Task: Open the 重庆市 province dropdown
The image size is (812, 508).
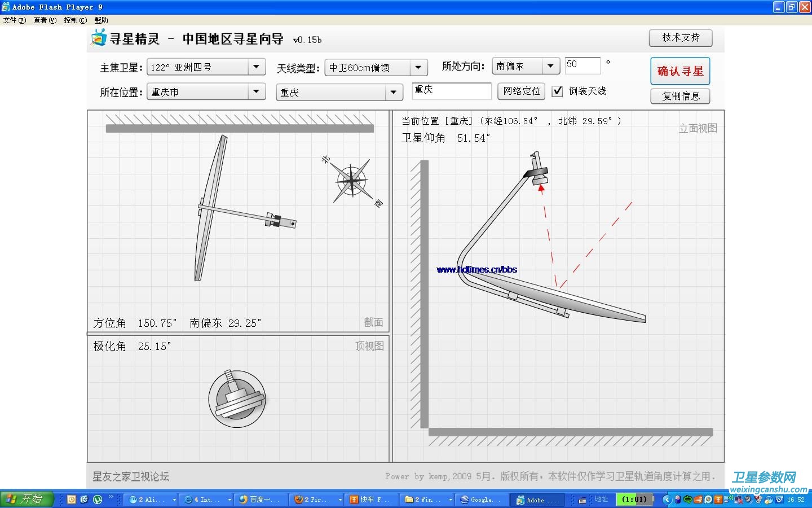Action: point(257,91)
